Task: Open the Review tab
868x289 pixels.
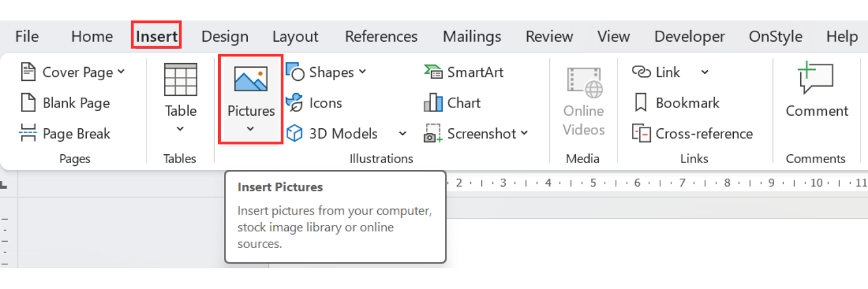Action: [549, 36]
